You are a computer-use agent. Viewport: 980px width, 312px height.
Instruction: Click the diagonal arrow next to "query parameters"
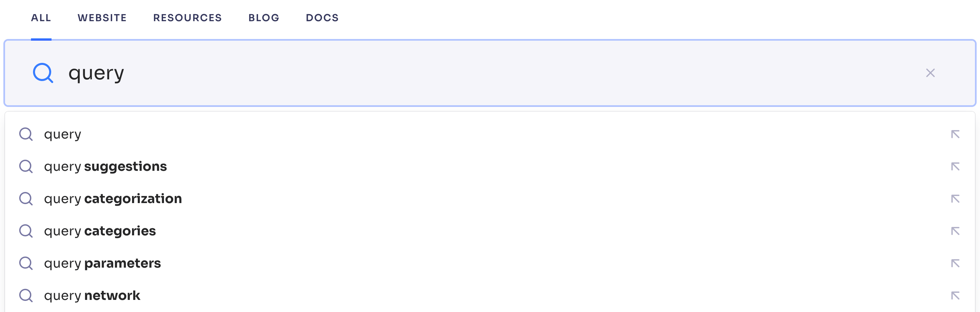pyautogui.click(x=956, y=263)
